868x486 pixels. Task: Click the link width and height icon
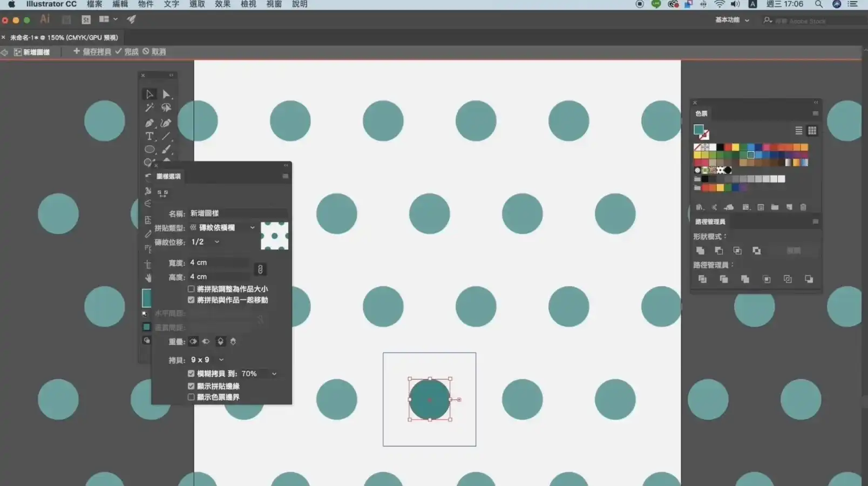pyautogui.click(x=260, y=269)
